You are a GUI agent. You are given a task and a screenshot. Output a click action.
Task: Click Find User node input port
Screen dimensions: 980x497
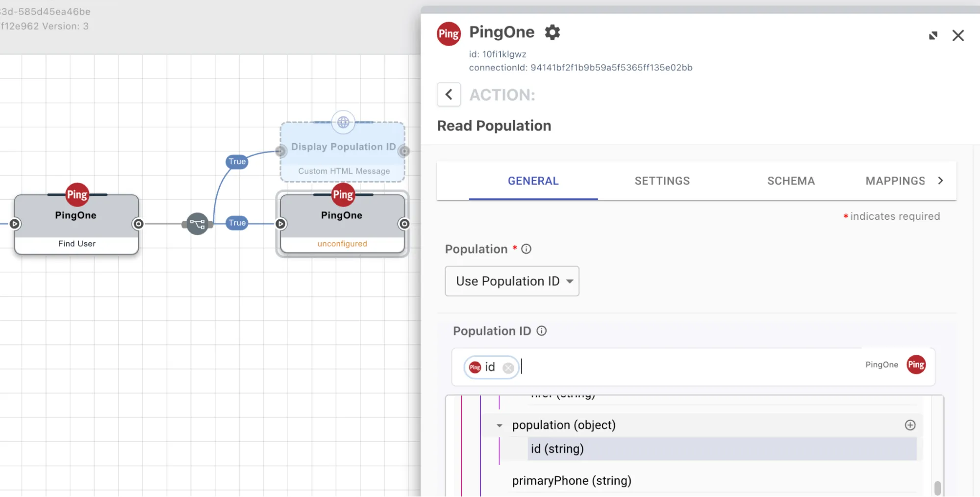[15, 224]
